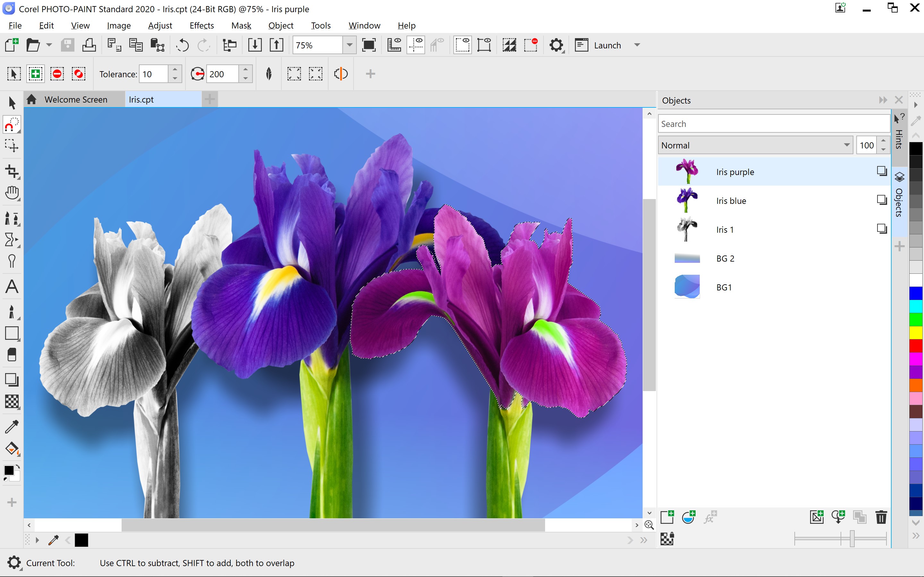Click the Undo last action button

[182, 45]
